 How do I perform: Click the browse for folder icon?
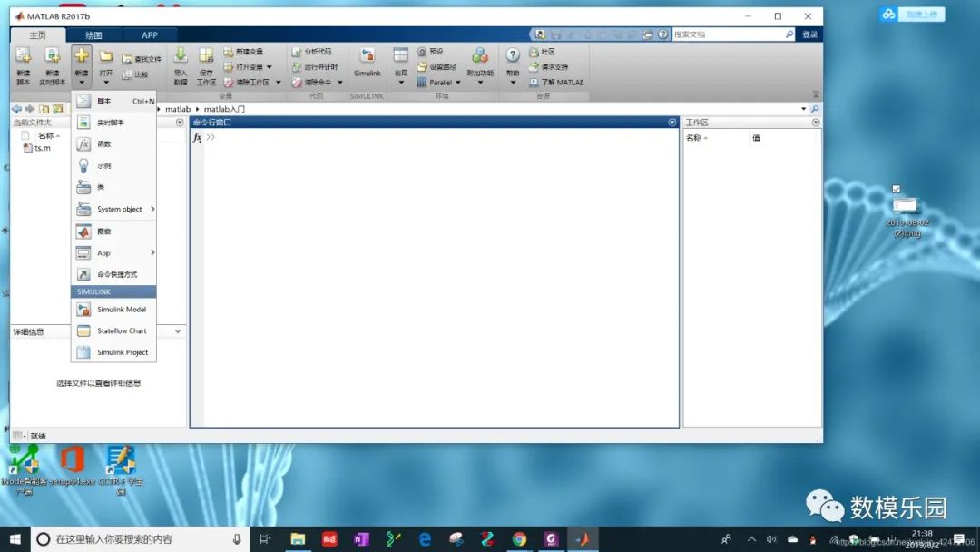(58, 109)
